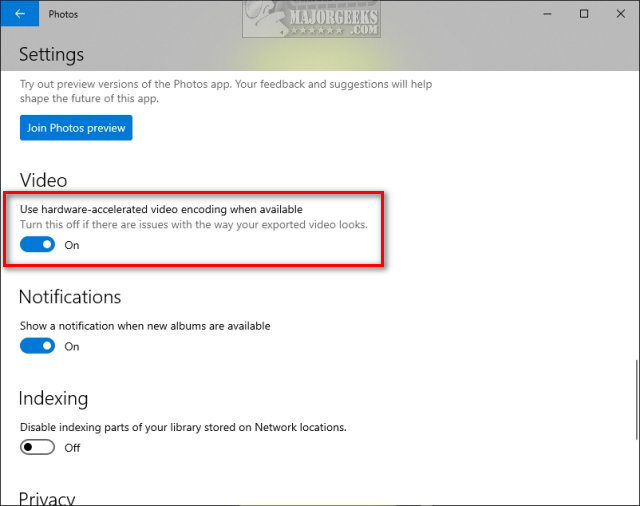Viewport: 640px width, 506px height.
Task: Click 'Turn this off if there are issues' text
Action: (x=94, y=224)
